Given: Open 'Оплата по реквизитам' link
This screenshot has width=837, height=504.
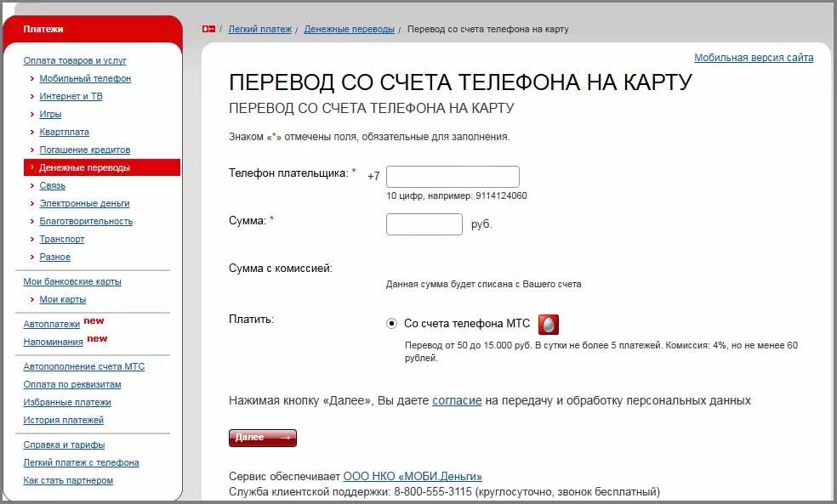Looking at the screenshot, I should coord(72,384).
